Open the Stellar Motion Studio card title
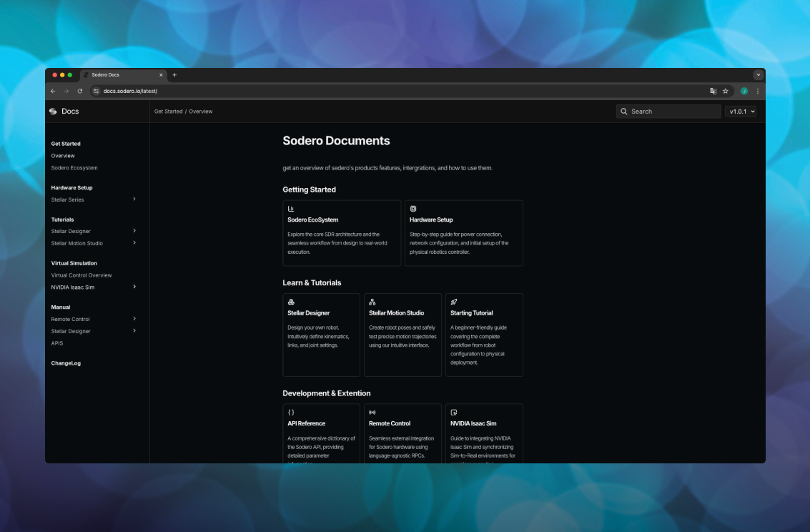Viewport: 810px width, 532px height. point(396,313)
